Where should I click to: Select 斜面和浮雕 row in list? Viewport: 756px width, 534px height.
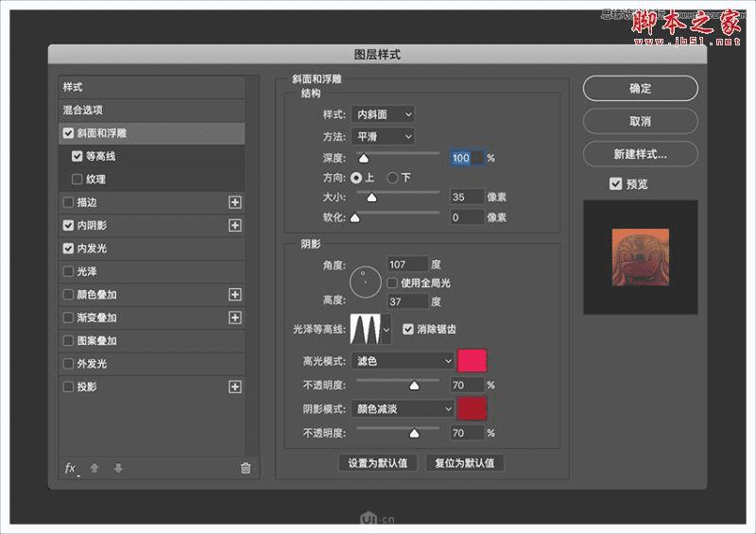click(151, 133)
